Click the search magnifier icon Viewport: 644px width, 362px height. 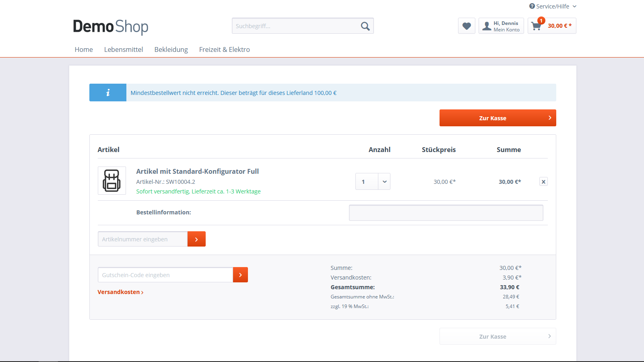coord(365,26)
